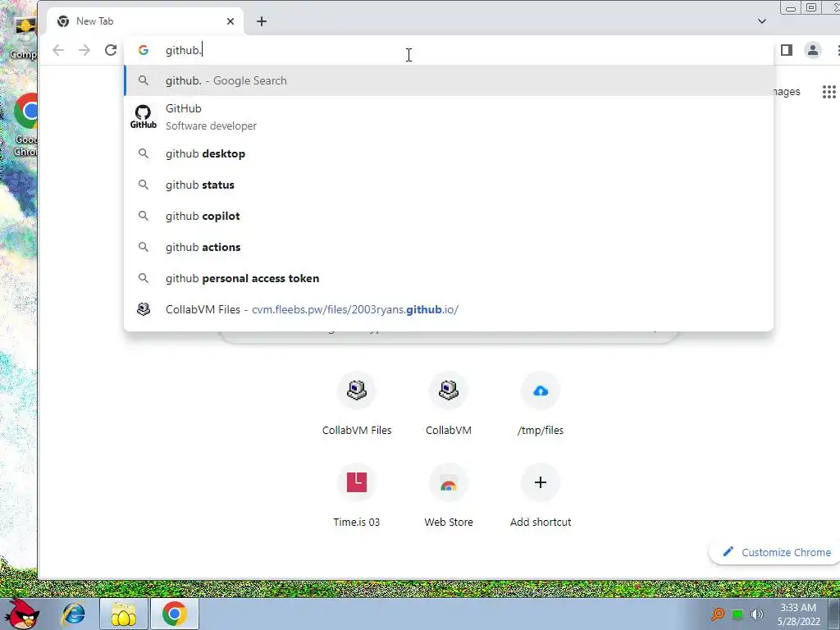Screen dimensions: 840x630
Task: Open the CollabVM Files history suggestion
Action: 449,309
